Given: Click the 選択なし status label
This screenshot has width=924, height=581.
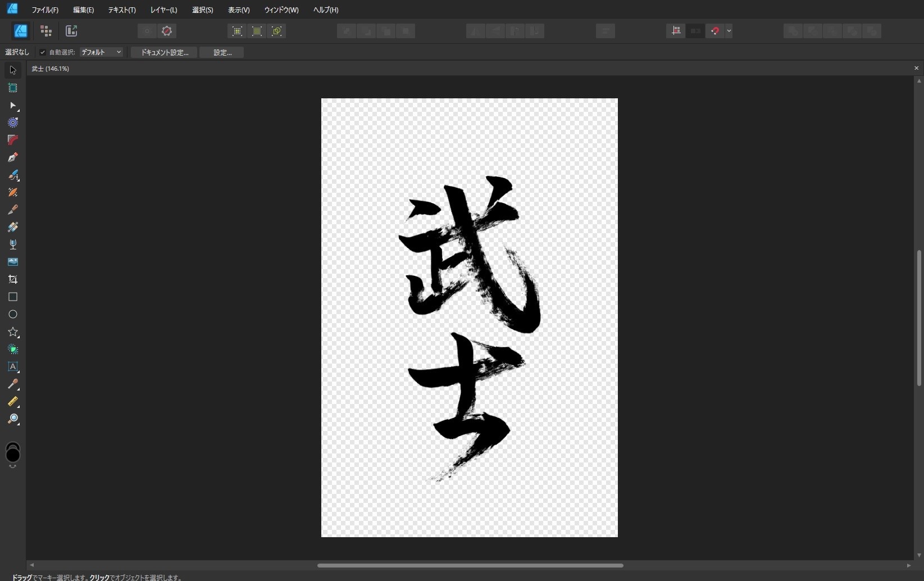Looking at the screenshot, I should tap(17, 52).
